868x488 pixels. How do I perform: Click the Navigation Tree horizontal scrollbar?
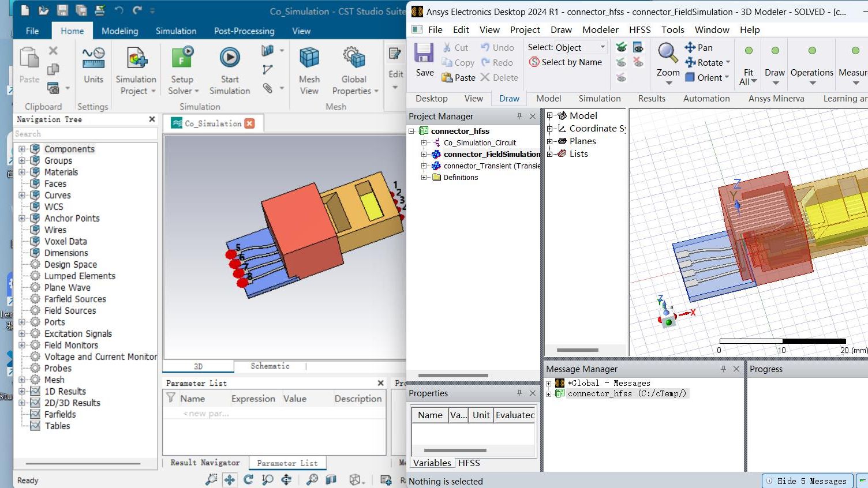coord(83,463)
